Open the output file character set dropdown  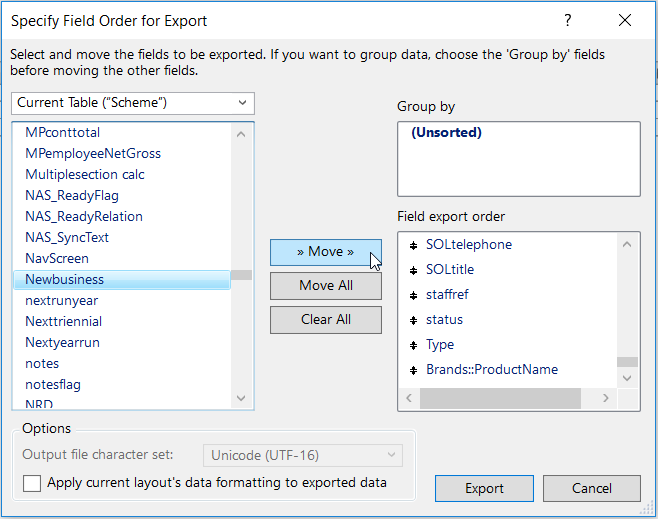[x=303, y=455]
